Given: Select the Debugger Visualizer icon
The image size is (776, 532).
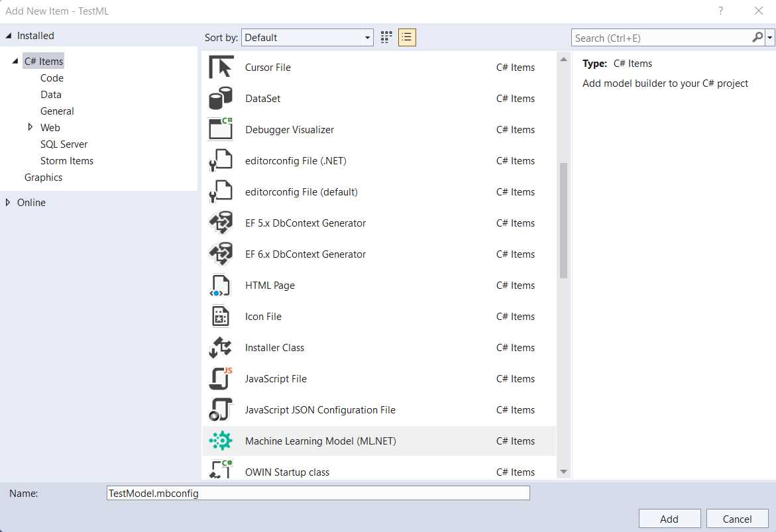Looking at the screenshot, I should [221, 129].
